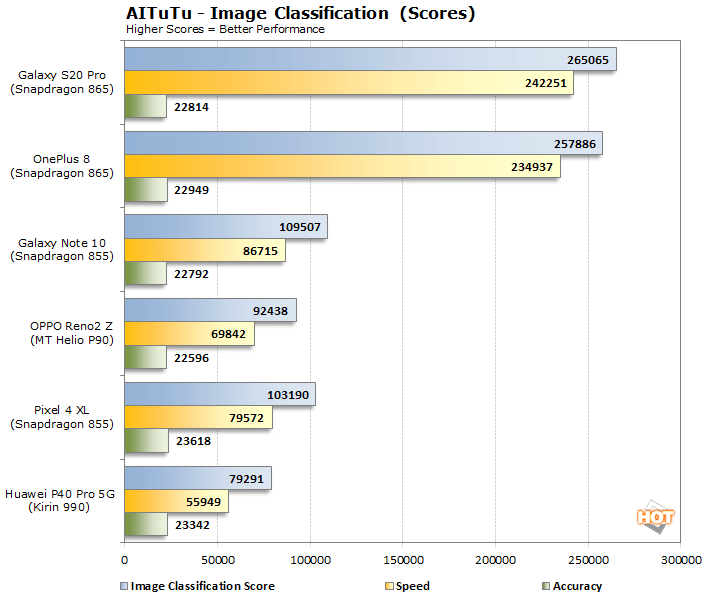Select the Huawei P40 Pro 5G axis label
Image resolution: width=709 pixels, height=600 pixels.
pos(60,501)
